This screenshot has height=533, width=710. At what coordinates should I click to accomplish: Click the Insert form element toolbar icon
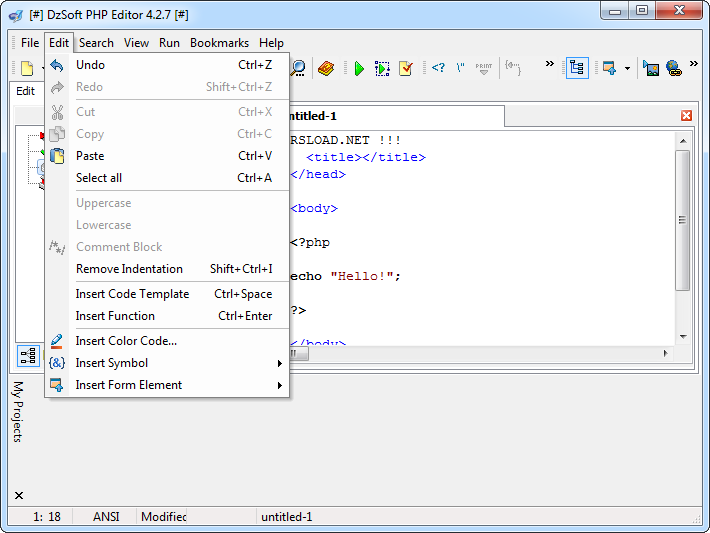pyautogui.click(x=609, y=68)
